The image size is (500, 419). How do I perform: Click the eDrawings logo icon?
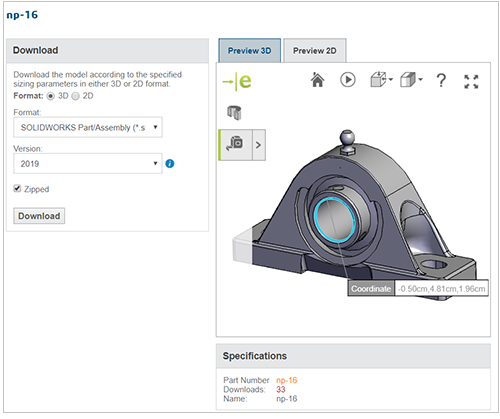coord(237,81)
